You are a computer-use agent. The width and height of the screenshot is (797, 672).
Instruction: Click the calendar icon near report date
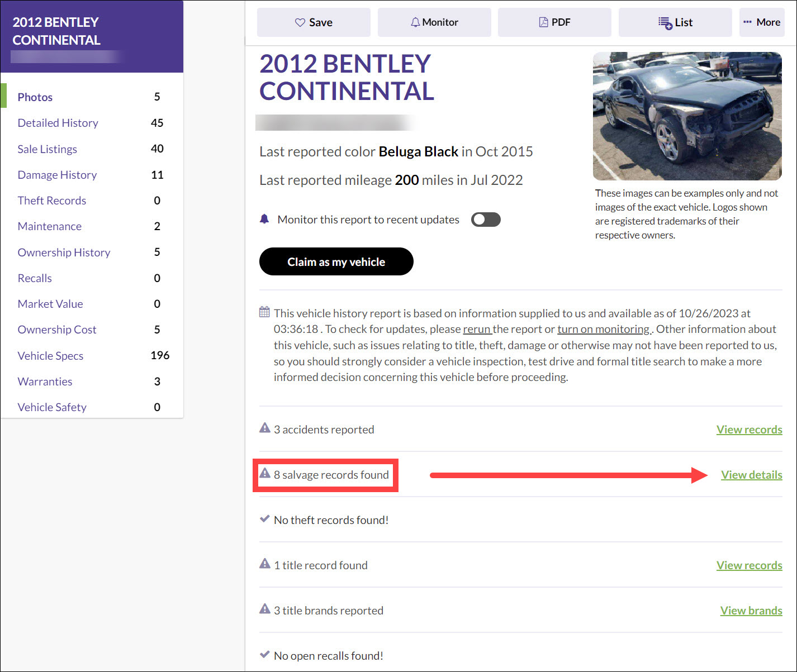264,312
